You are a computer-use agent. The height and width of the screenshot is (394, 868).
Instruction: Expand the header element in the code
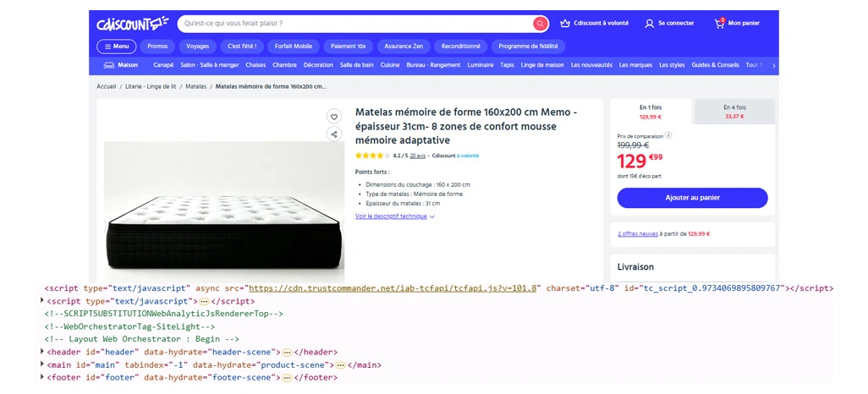(43, 352)
